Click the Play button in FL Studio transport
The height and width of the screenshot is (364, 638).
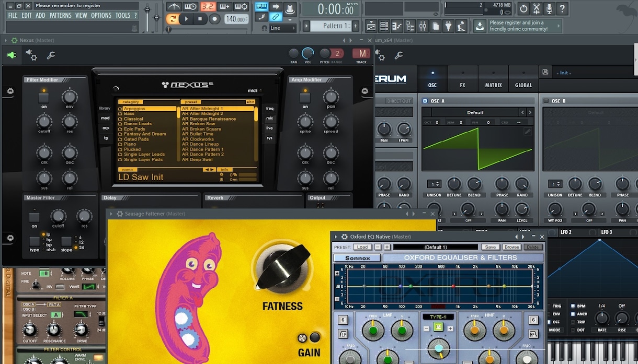pos(186,19)
